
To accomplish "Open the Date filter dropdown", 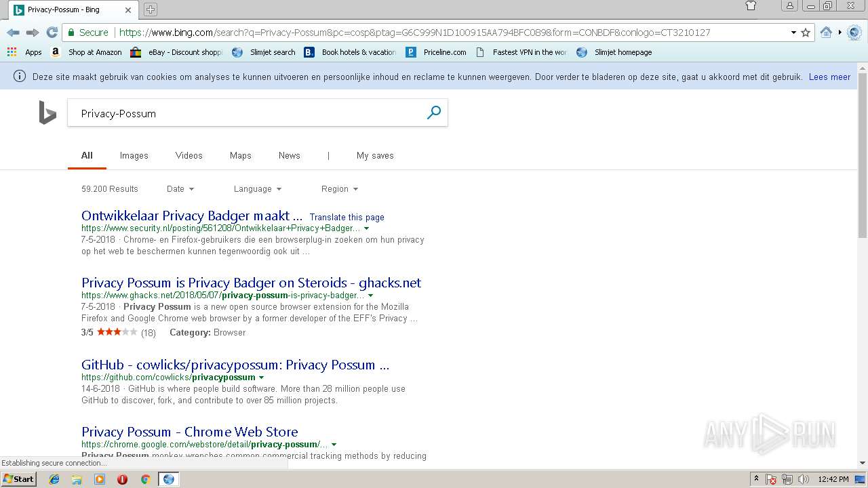I will 180,189.
